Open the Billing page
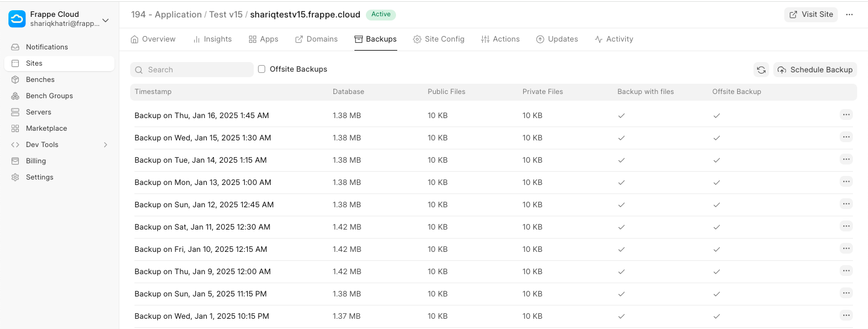 click(36, 161)
